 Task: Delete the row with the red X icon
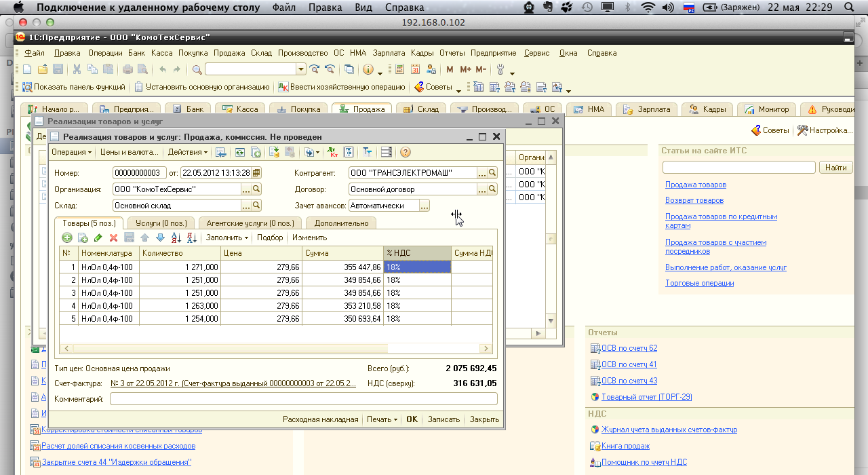(x=113, y=237)
